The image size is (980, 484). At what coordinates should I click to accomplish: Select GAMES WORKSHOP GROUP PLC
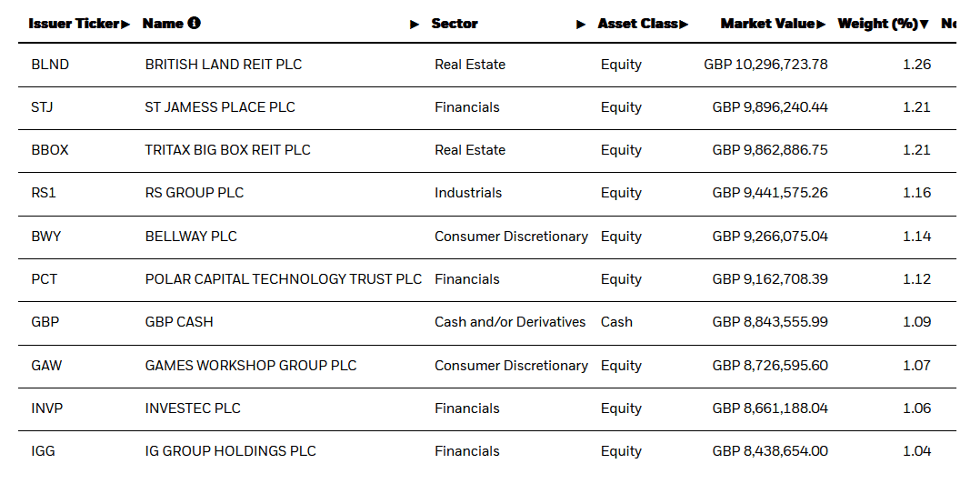pyautogui.click(x=251, y=366)
